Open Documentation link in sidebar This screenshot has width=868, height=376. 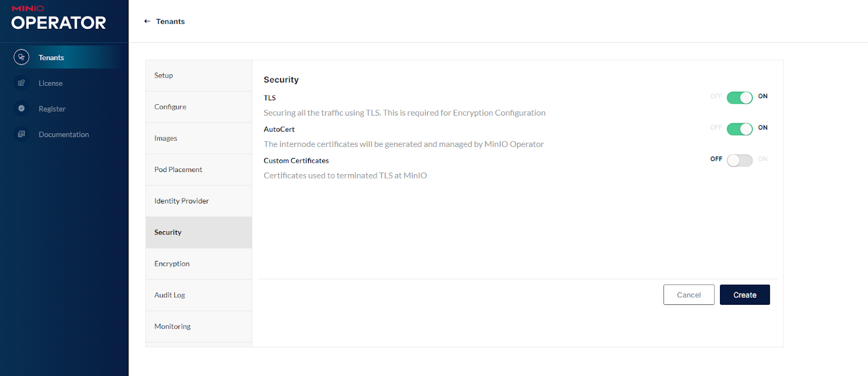(63, 135)
